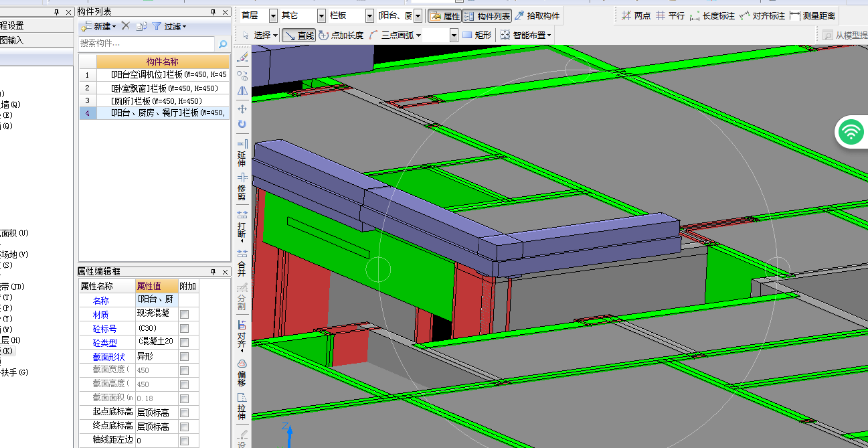Open the 图输入 section in left panel
Viewport: 868px width, 448px height.
(x=36, y=40)
